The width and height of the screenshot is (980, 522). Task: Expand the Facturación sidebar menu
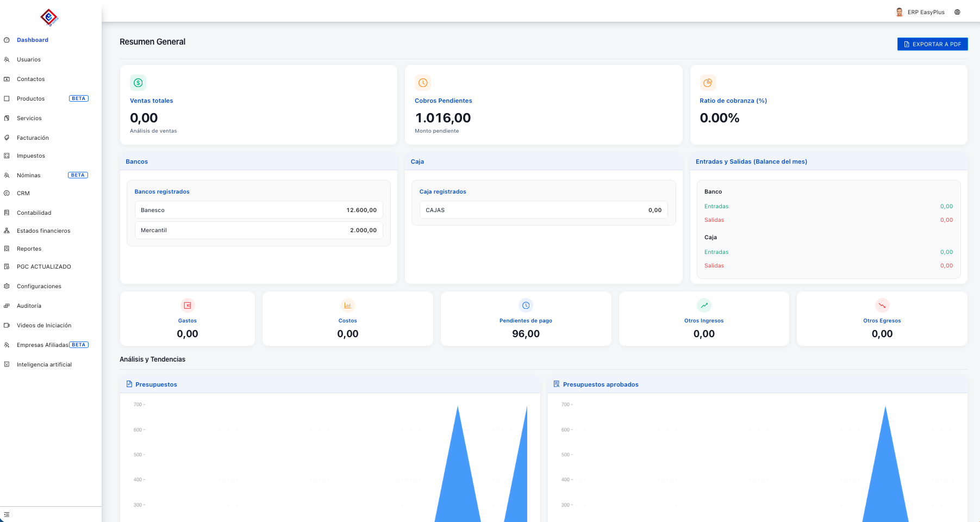(33, 138)
